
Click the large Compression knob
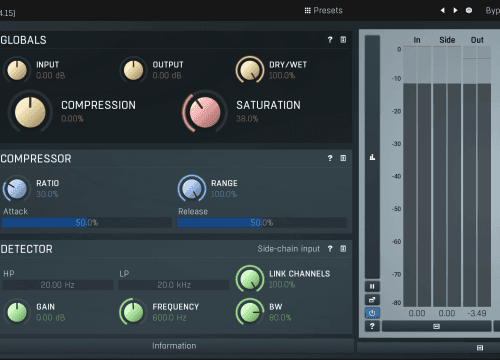pos(30,112)
